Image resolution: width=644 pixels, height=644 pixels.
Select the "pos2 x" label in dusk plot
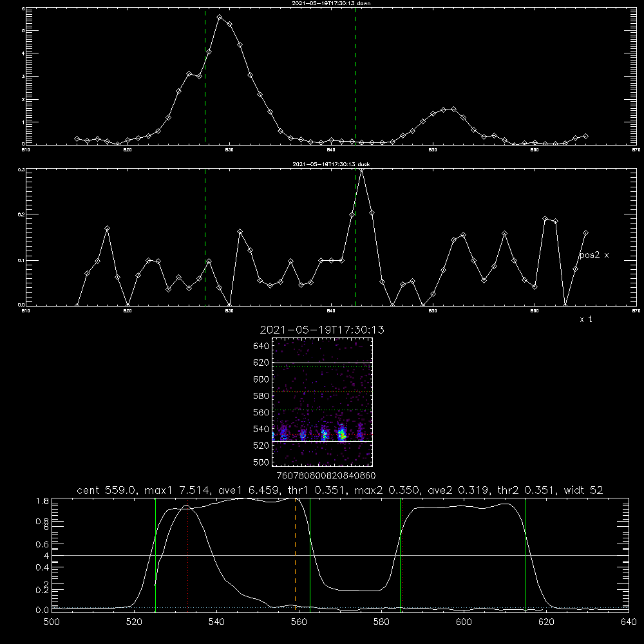(x=594, y=255)
